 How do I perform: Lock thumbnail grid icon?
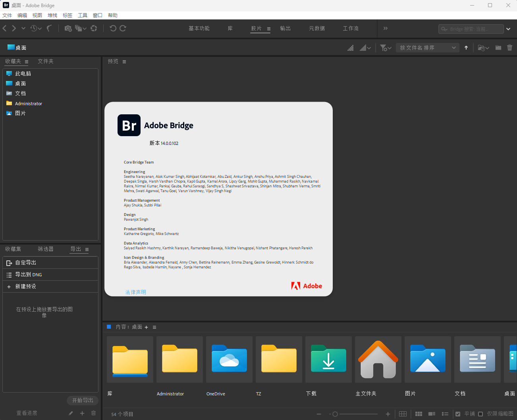click(x=403, y=414)
